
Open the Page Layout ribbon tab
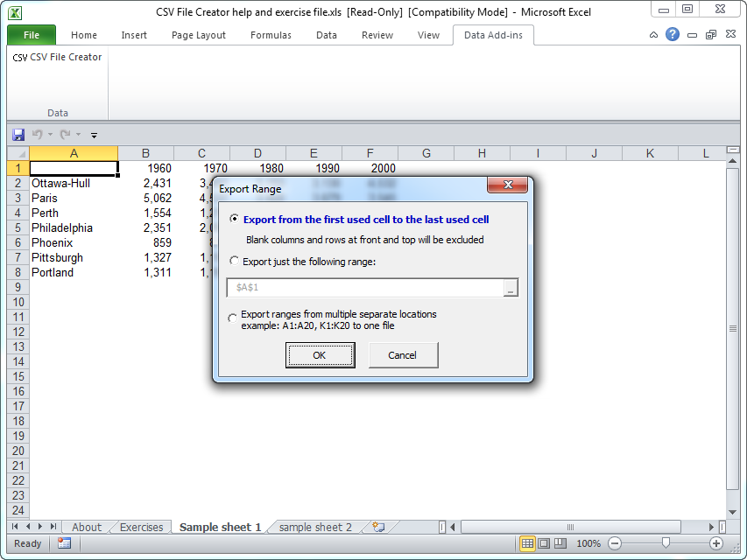point(199,35)
